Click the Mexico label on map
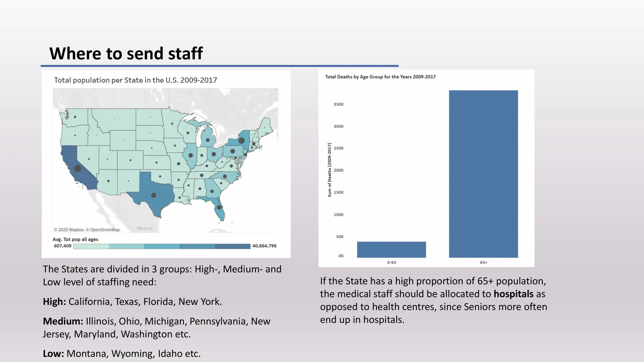Viewport: 644px width, 362px height. 145,228
